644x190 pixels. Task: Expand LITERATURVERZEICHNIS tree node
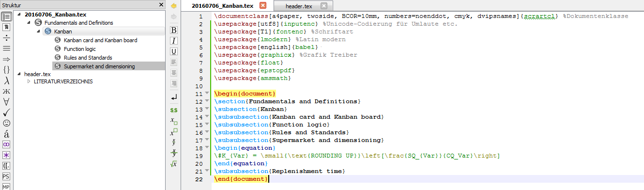tap(29, 81)
